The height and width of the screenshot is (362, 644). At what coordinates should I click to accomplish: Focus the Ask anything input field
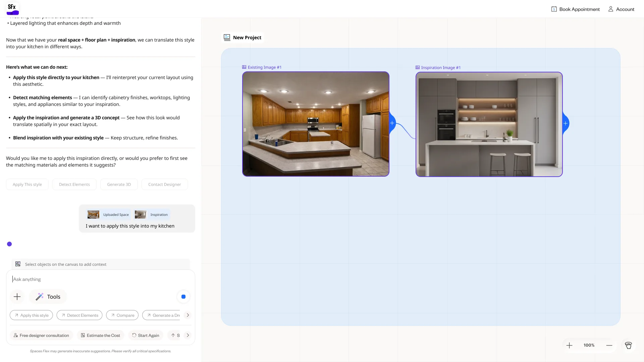point(101,279)
